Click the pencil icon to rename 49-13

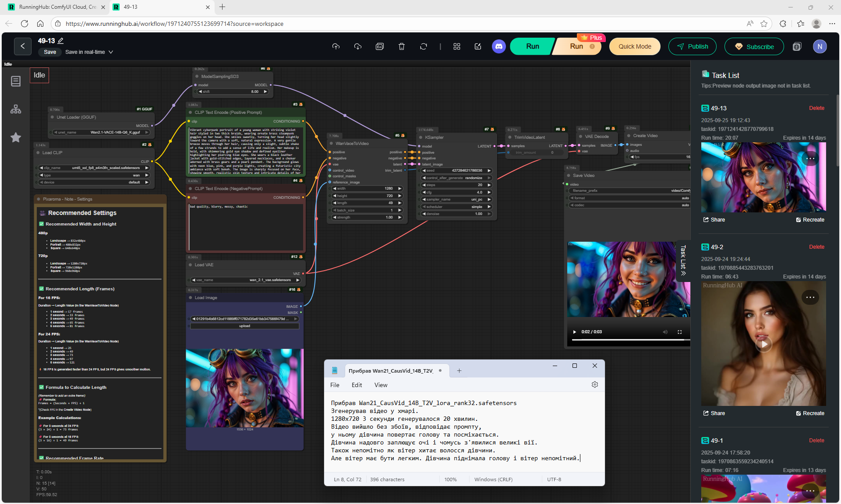click(x=61, y=41)
